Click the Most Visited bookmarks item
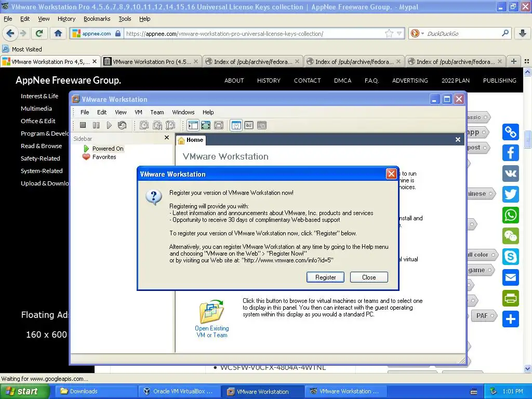The width and height of the screenshot is (532, 399). click(22, 49)
